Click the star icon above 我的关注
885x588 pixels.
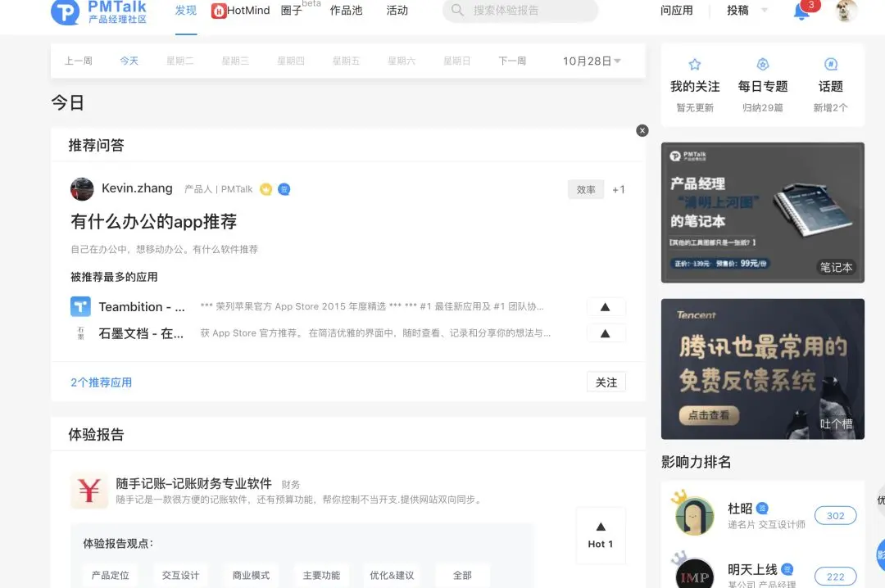click(x=695, y=65)
